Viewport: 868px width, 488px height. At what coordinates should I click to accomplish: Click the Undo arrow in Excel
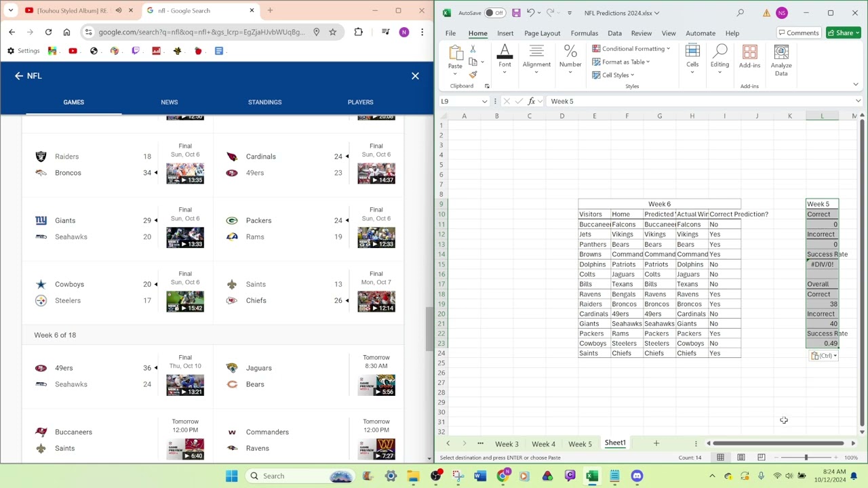pos(531,13)
